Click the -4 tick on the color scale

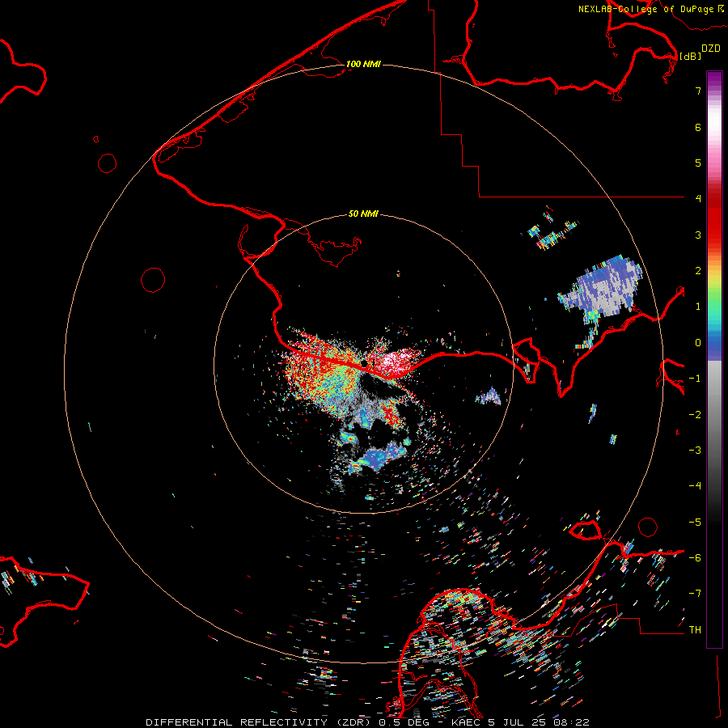click(x=695, y=486)
